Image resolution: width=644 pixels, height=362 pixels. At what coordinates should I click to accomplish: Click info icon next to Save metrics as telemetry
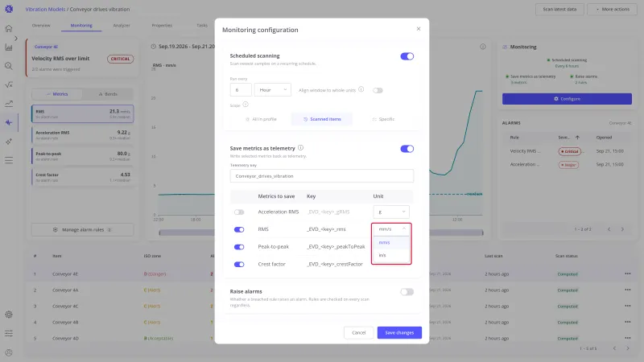(300, 147)
